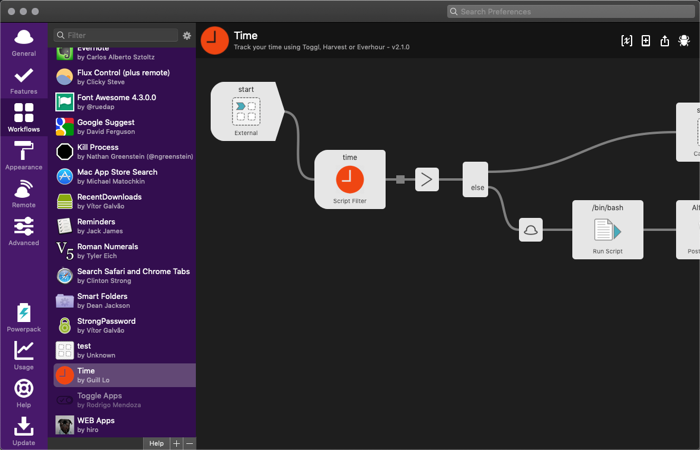Click the add-to-canvas plus icon in header
700x450 pixels.
[x=646, y=41]
